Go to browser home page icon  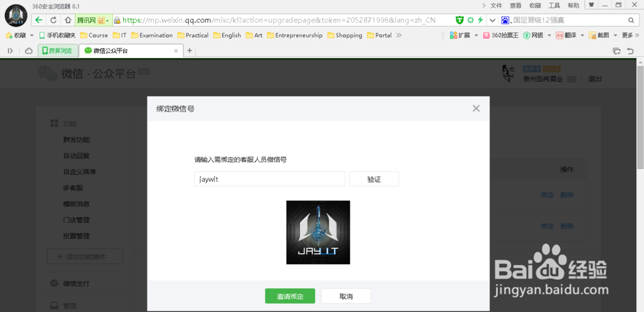[x=68, y=20]
